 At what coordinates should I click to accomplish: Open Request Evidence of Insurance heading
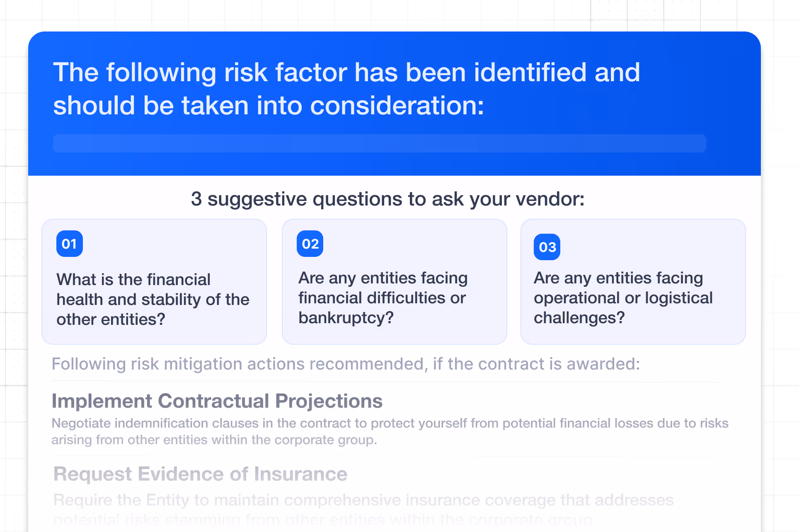click(x=201, y=474)
